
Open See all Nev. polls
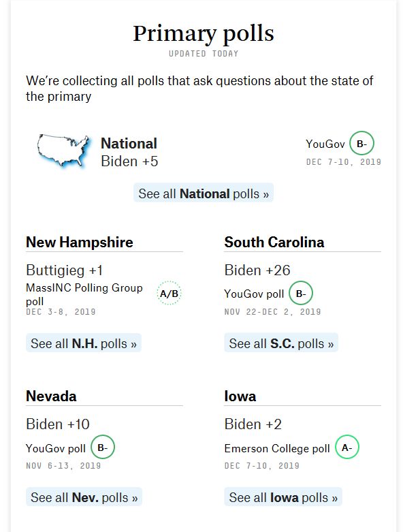(84, 497)
